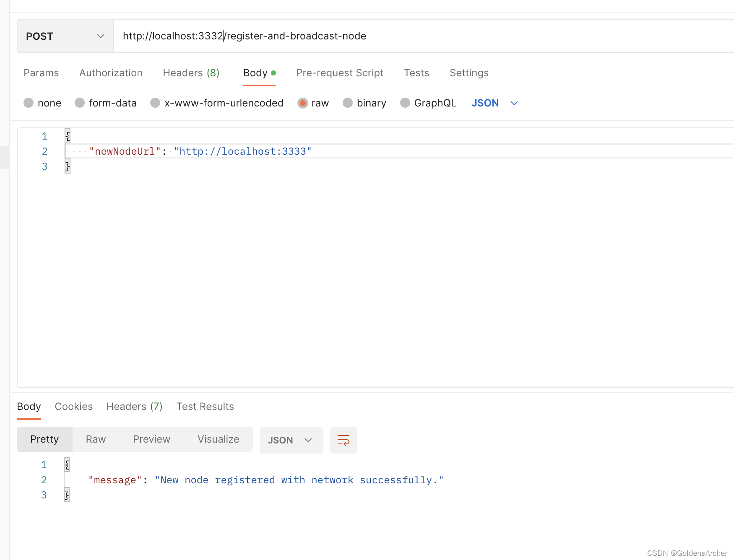734x560 pixels.
Task: Switch to the Tests tab
Action: [x=416, y=73]
